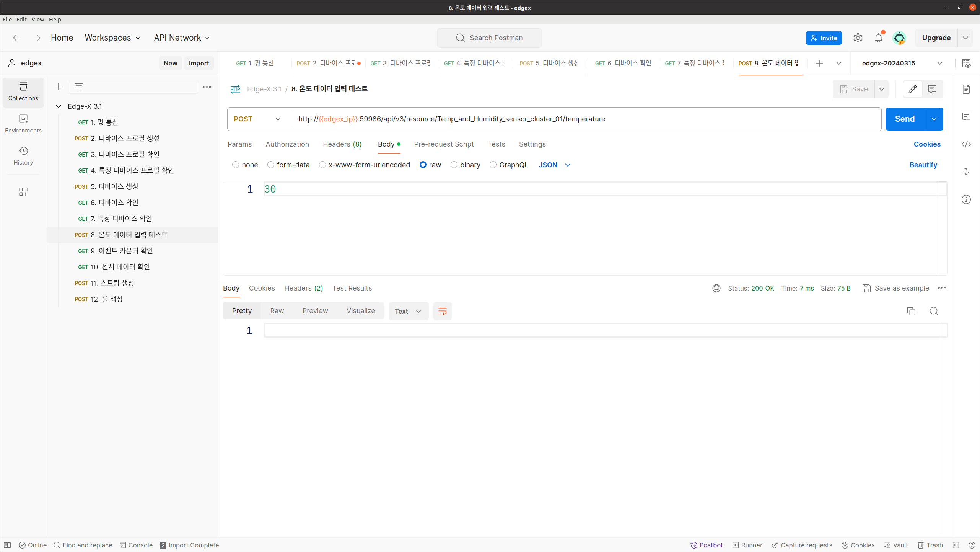This screenshot has width=980, height=552.
Task: Switch to the Test Results tab
Action: click(352, 288)
